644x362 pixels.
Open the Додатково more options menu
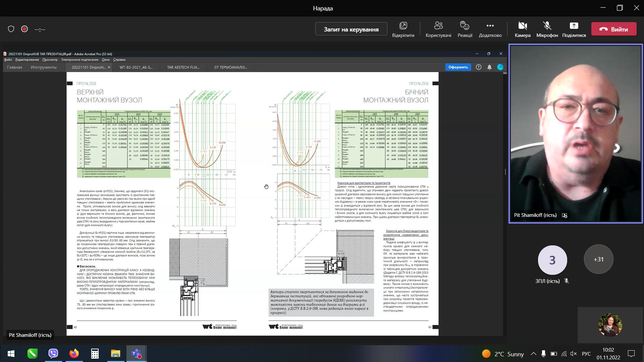point(490,29)
